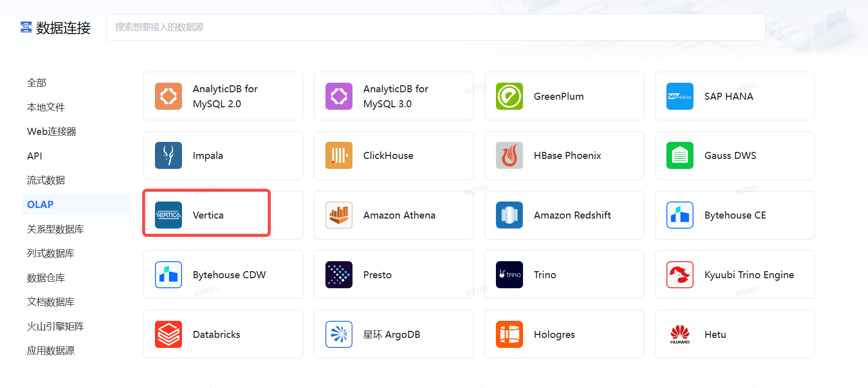Click the Amazon Redshift blue icon
The width and height of the screenshot is (868, 388).
point(509,215)
